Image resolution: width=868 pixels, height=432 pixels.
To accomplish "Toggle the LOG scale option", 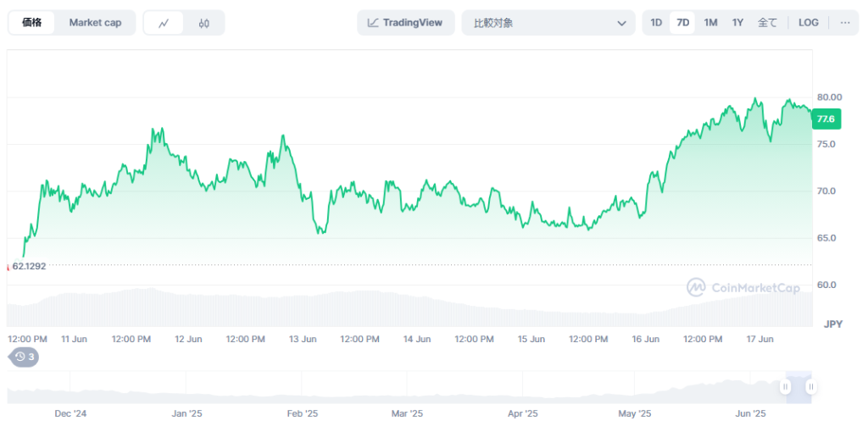I will 809,23.
